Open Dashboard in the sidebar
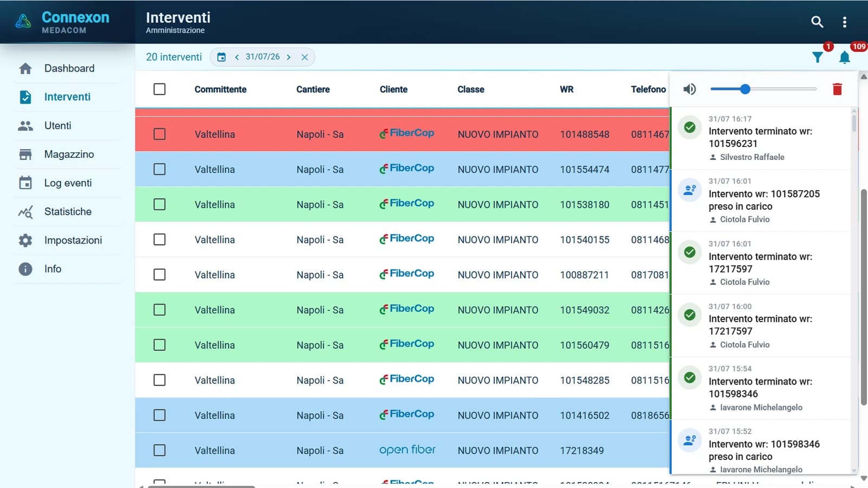The image size is (868, 488). [x=68, y=68]
